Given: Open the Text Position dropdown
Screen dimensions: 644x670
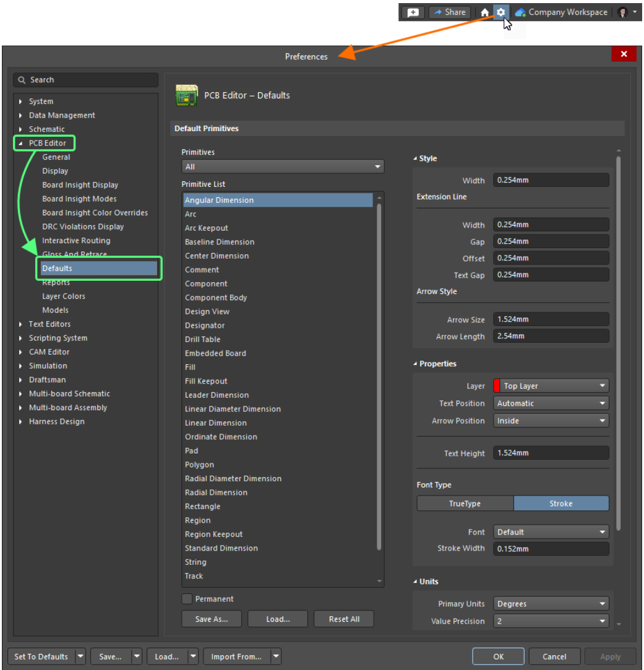Looking at the screenshot, I should [x=551, y=403].
